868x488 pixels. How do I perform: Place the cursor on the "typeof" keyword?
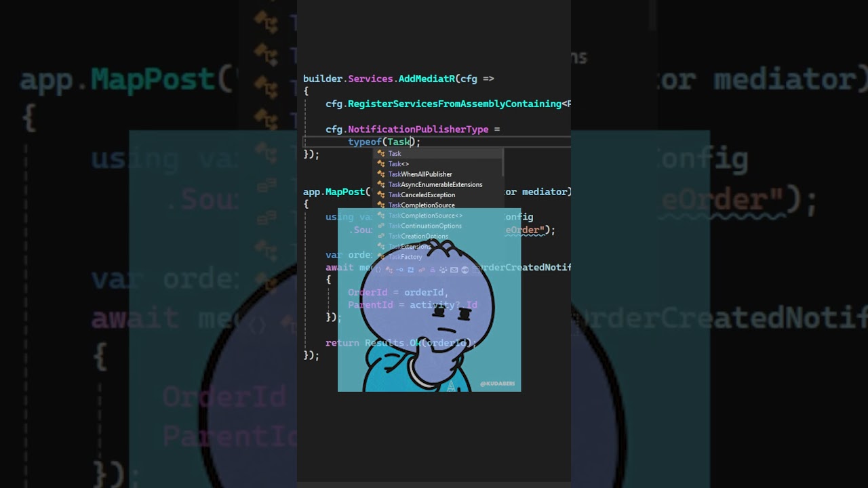365,142
